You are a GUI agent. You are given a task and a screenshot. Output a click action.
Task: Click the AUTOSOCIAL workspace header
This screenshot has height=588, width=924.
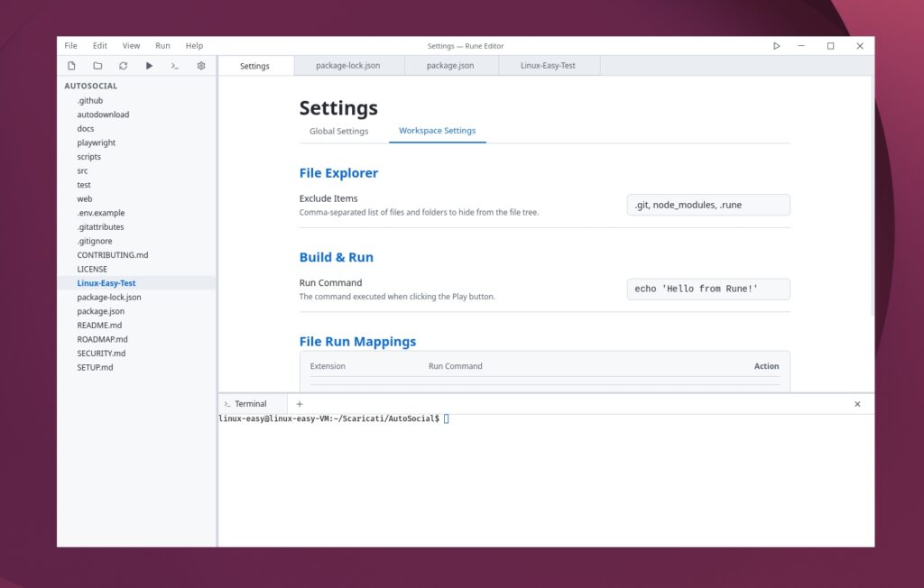pos(91,86)
